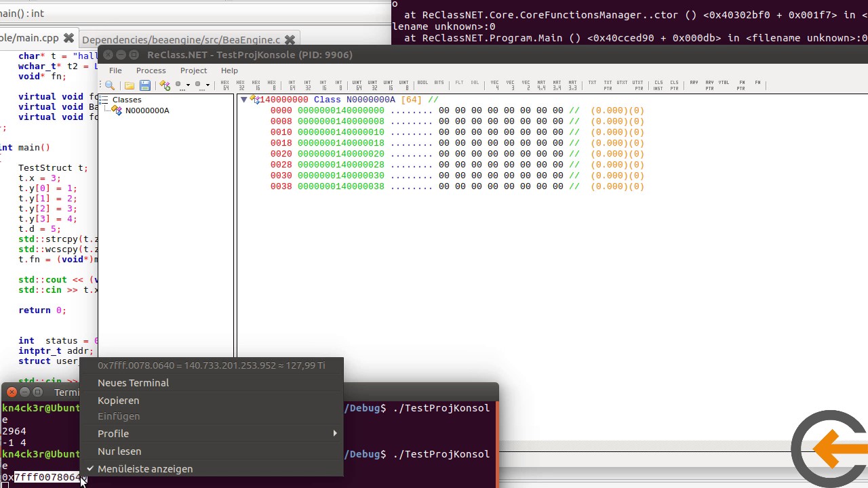Open project with the folder toolbar icon

(129, 85)
